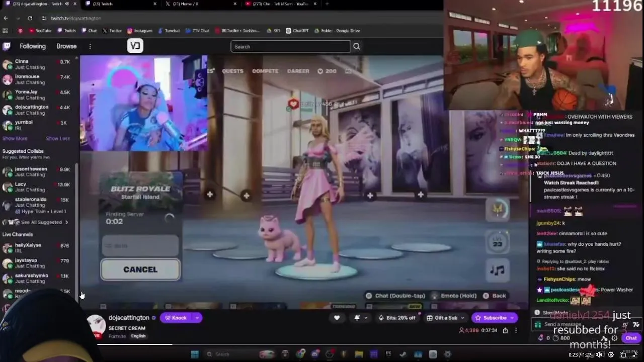Mute the dojacattington tab audio icon
The height and width of the screenshot is (362, 644).
(66, 4)
